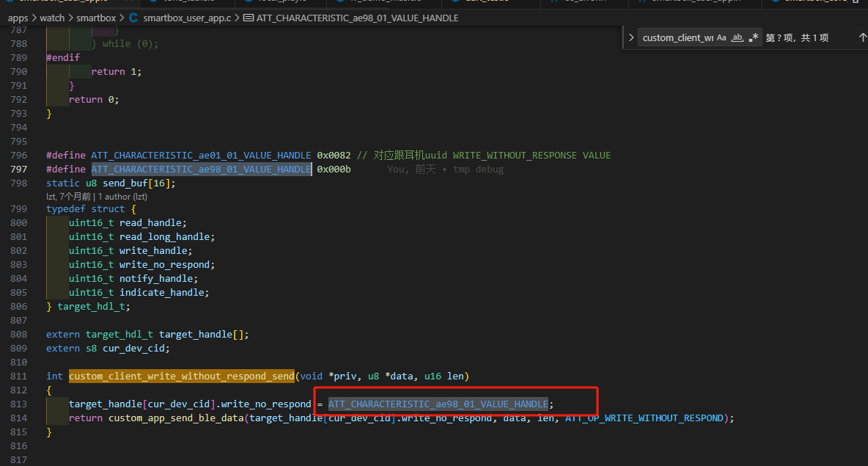Image resolution: width=868 pixels, height=466 pixels.
Task: Click the C file icon in breadcrumbs
Action: 133,18
